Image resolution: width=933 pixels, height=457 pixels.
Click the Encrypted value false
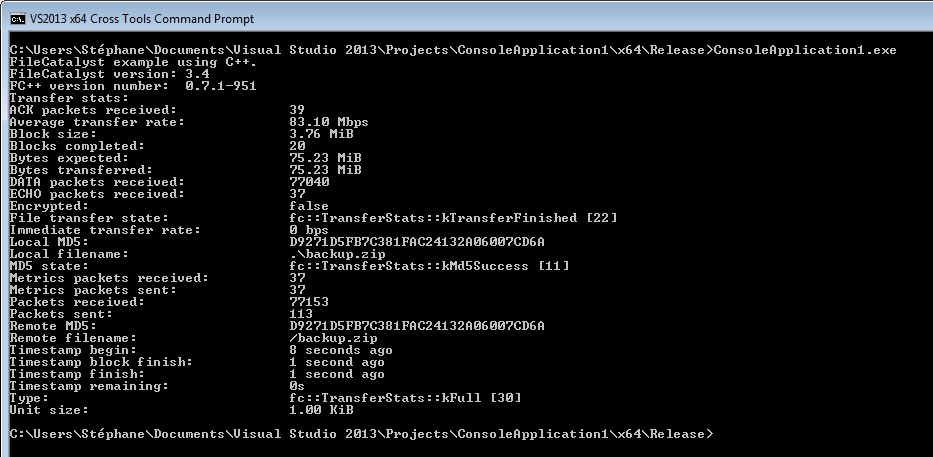pyautogui.click(x=309, y=206)
